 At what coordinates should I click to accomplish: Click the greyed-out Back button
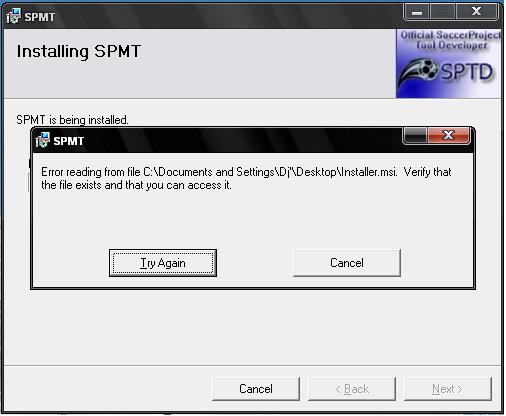coord(352,389)
